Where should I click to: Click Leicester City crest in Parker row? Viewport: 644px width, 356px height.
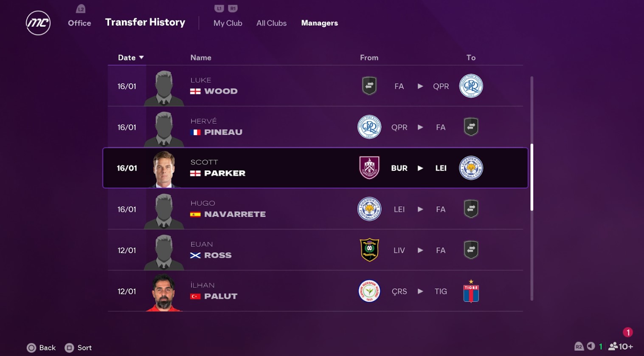(x=471, y=168)
